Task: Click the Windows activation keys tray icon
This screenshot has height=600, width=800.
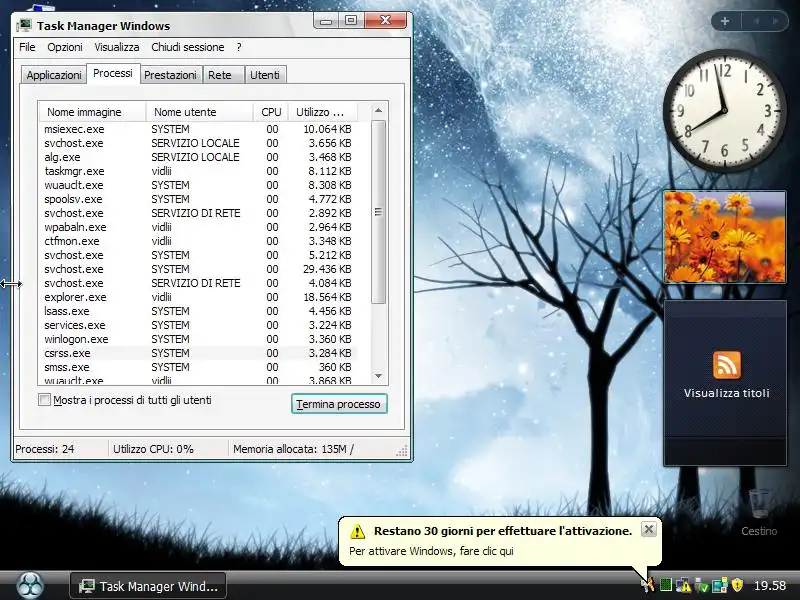Action: tap(648, 585)
